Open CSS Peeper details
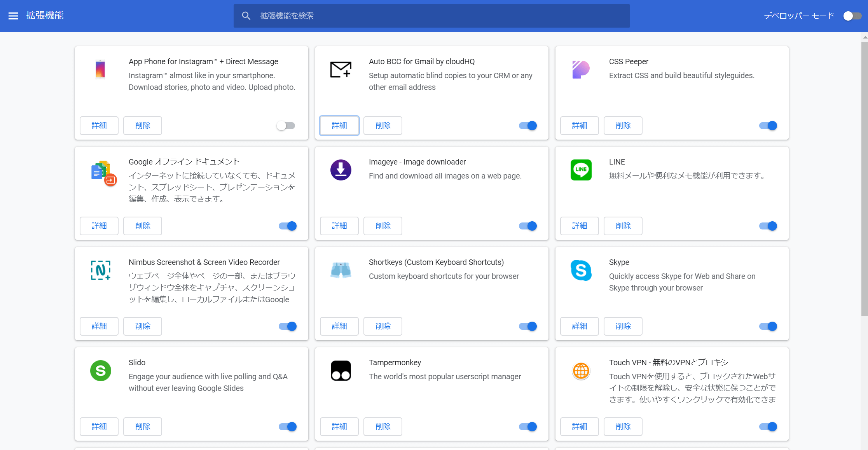868x450 pixels. click(580, 126)
